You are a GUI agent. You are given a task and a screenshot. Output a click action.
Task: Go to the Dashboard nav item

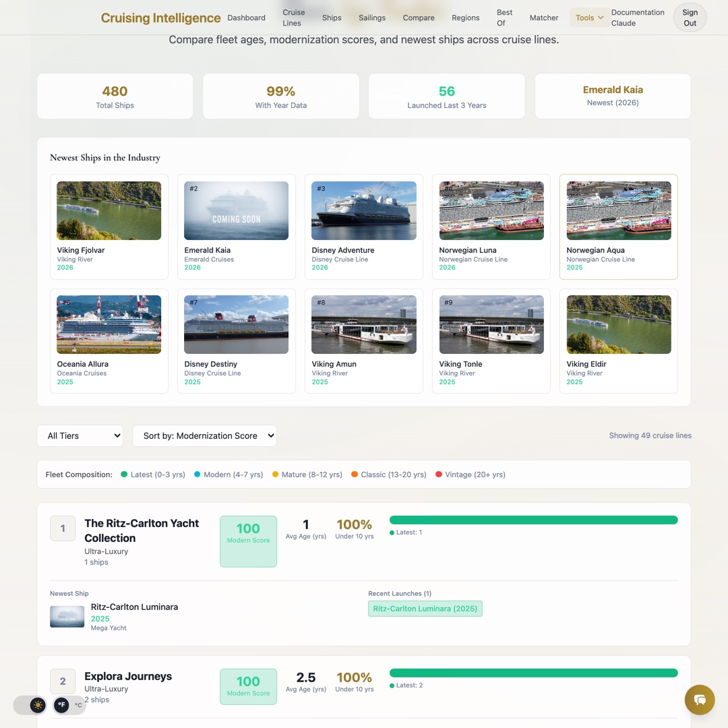[246, 18]
